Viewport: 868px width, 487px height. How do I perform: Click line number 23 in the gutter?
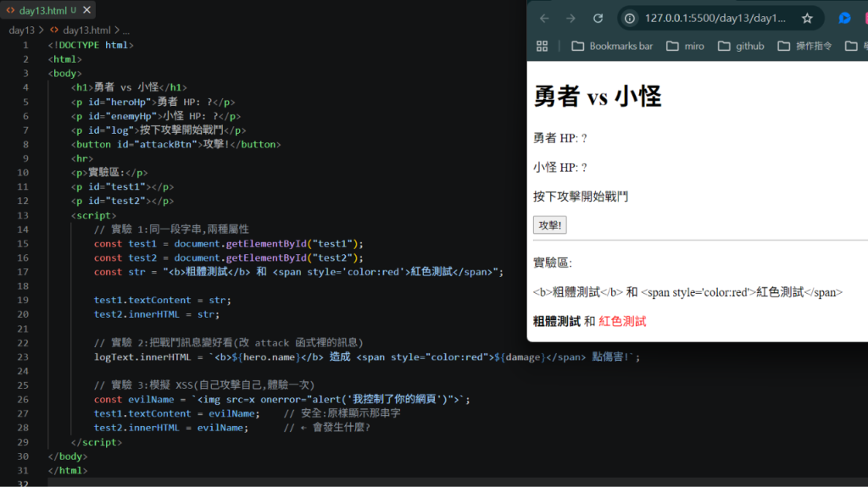[23, 357]
